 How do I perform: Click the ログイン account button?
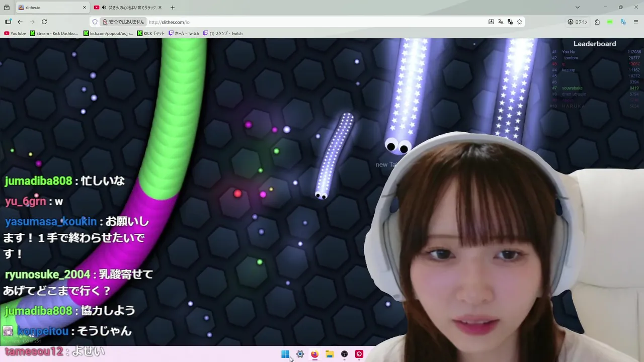(578, 22)
